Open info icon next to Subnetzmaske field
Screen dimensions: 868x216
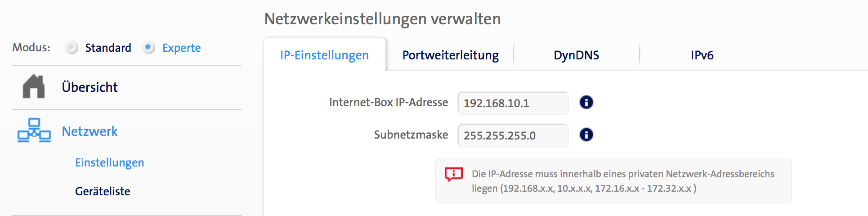pyautogui.click(x=586, y=135)
